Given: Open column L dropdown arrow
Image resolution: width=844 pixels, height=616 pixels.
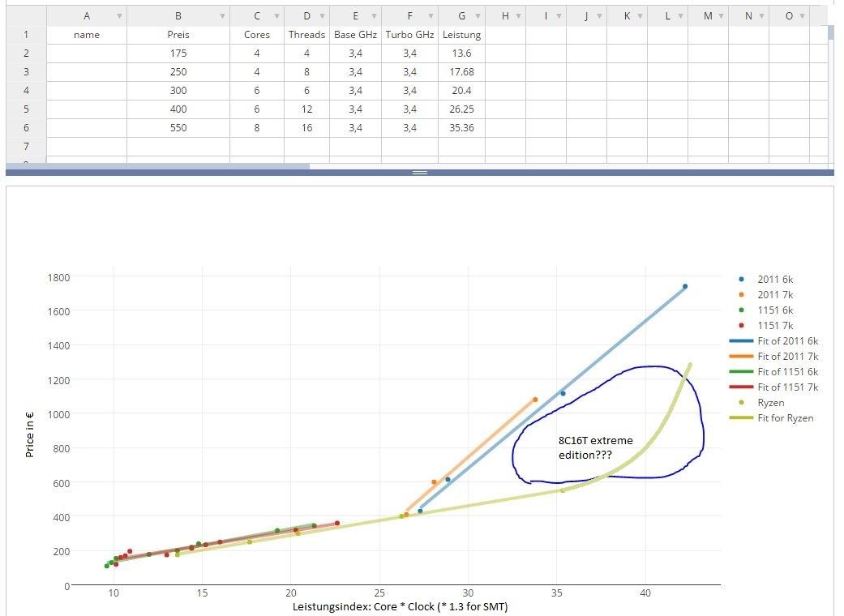Looking at the screenshot, I should [x=680, y=16].
